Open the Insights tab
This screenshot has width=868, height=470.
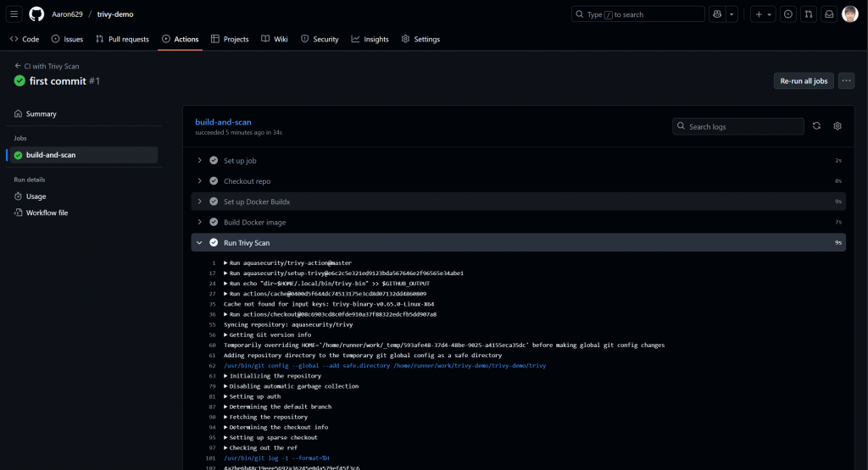370,39
